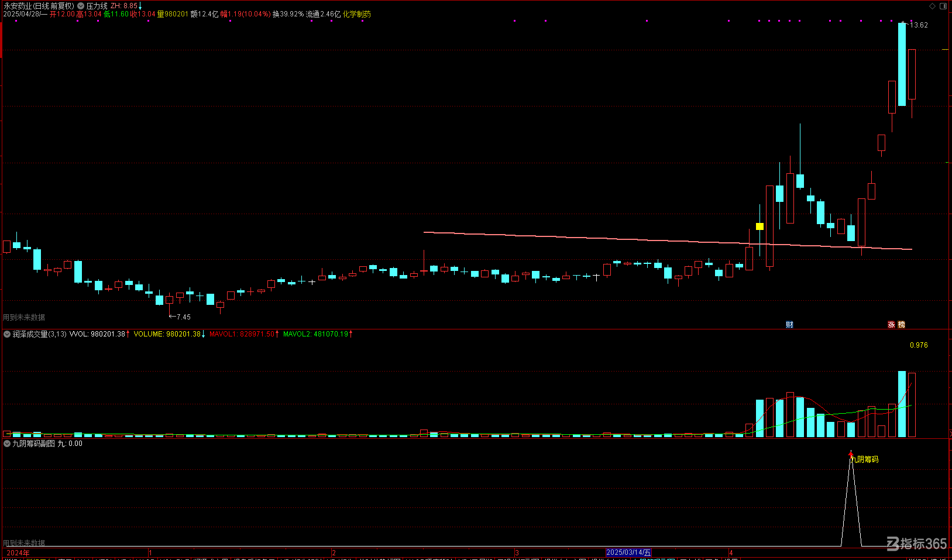Image resolution: width=952 pixels, height=560 pixels.
Task: Click the 化学制药 sector link
Action: (357, 14)
